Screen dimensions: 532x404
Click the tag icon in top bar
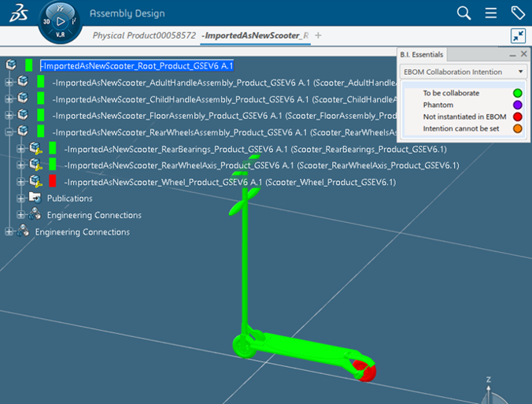[517, 13]
